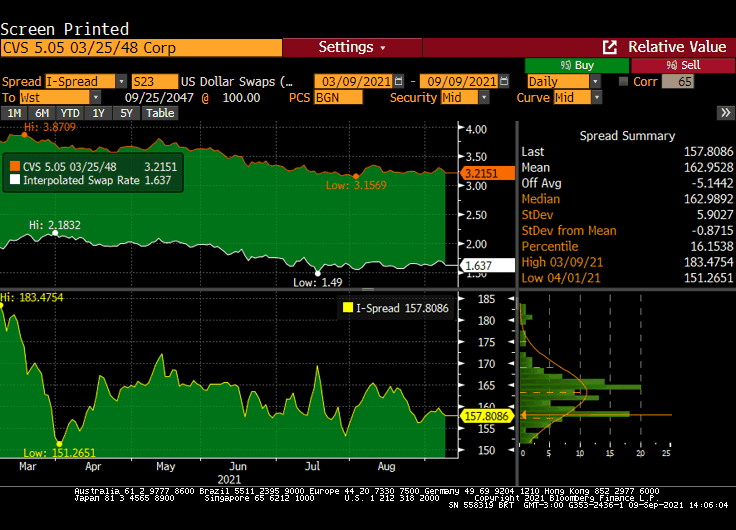This screenshot has height=530, width=736.
Task: Click the StDev from Mean label
Action: 569,230
